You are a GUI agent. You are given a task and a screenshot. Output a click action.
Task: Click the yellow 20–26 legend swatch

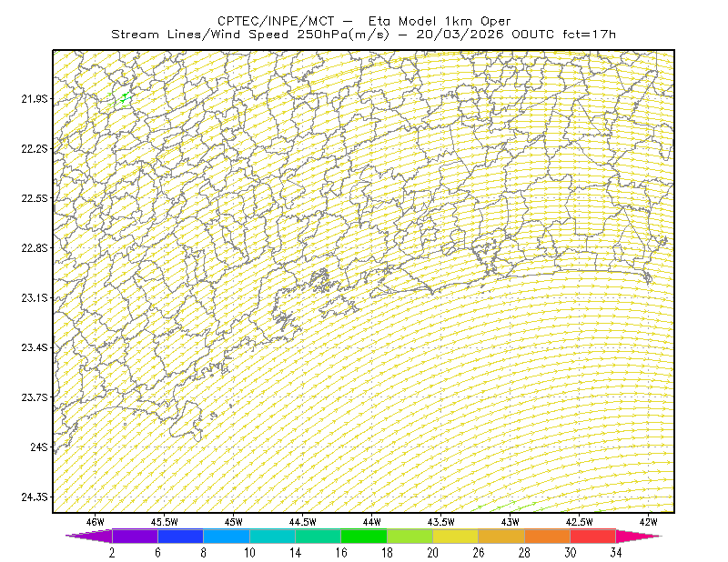pyautogui.click(x=456, y=536)
